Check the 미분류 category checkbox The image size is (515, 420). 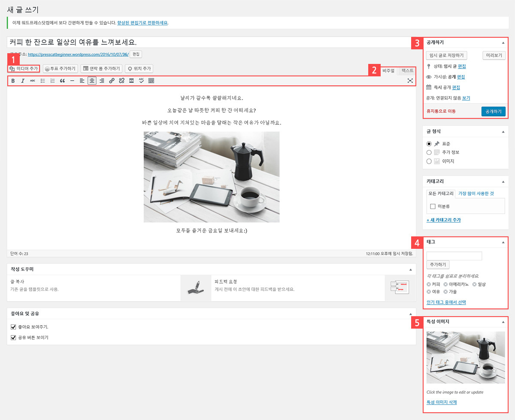click(433, 206)
